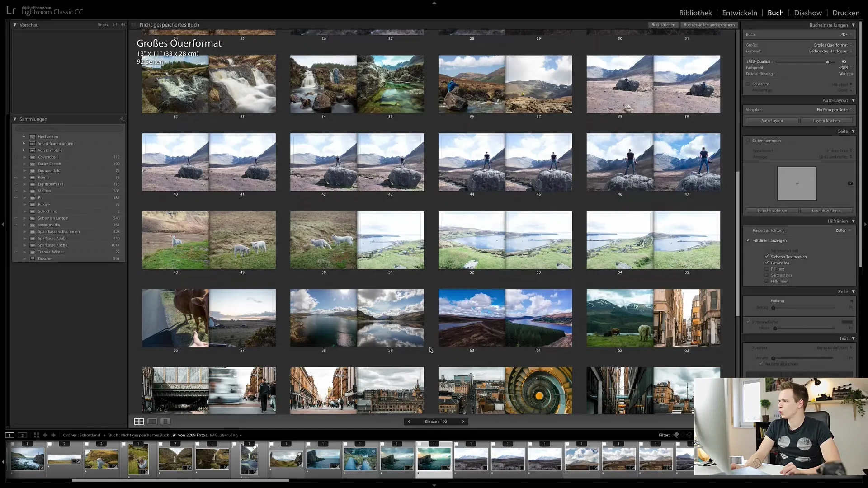Collapse bottom filmstrip arrow
868x488 pixels.
pyautogui.click(x=434, y=485)
